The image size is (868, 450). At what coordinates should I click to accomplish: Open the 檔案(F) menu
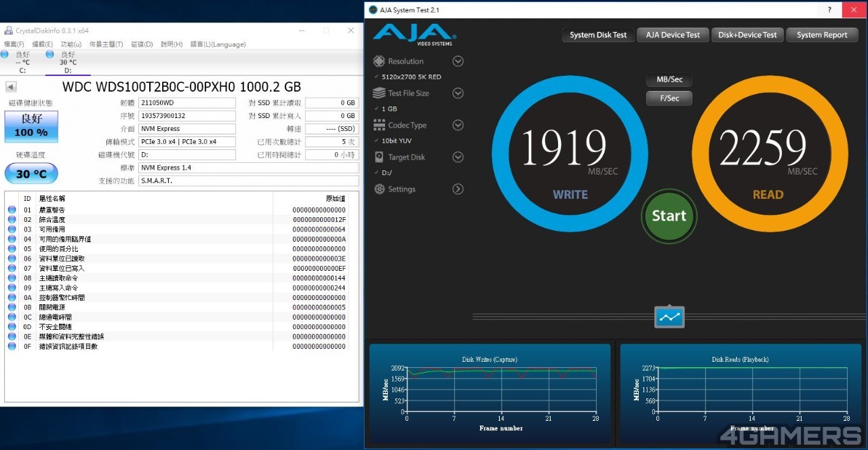(x=14, y=44)
